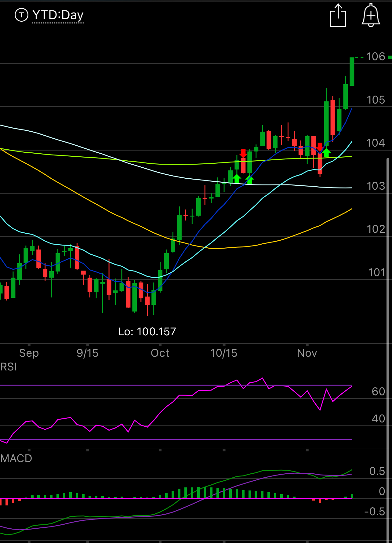Tap the MACD 0.5 scale label
Screen dimensions: 392x543
[377, 471]
